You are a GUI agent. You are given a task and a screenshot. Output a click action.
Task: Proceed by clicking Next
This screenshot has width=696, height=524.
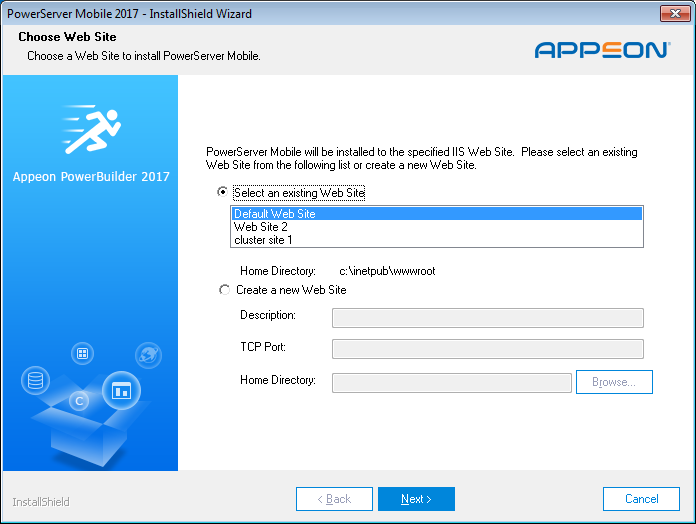(x=416, y=499)
